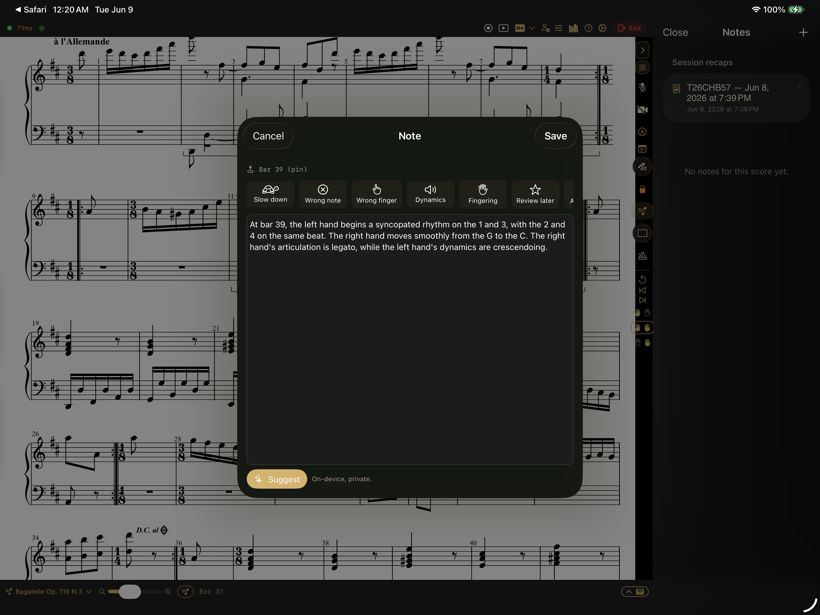Adjust the zoom slider knob
The image size is (820, 615).
130,591
